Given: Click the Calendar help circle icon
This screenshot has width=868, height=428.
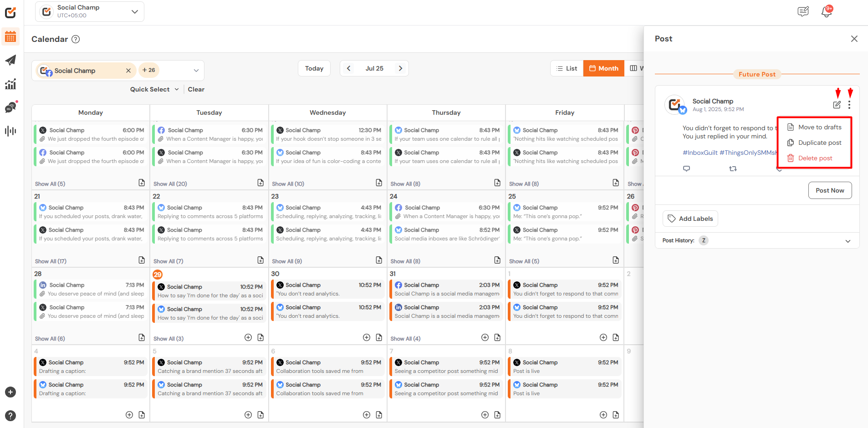Looking at the screenshot, I should click(76, 39).
